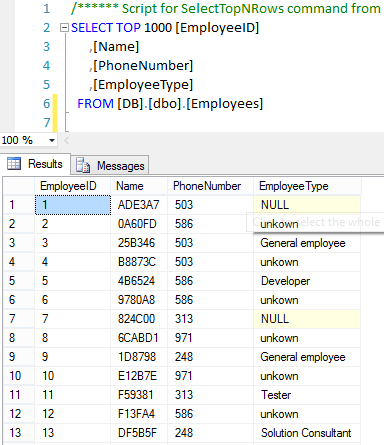
Task: Select the EmployeeType column header
Action: click(307, 186)
